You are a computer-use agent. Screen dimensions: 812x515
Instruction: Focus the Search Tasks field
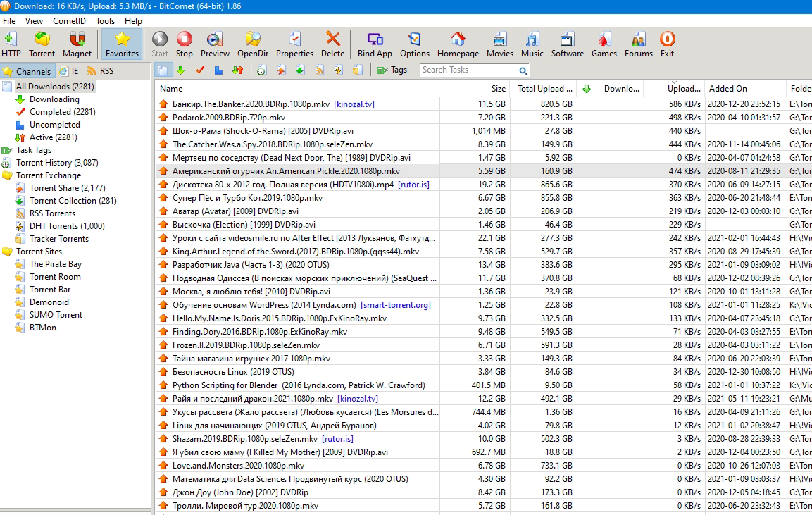(469, 70)
